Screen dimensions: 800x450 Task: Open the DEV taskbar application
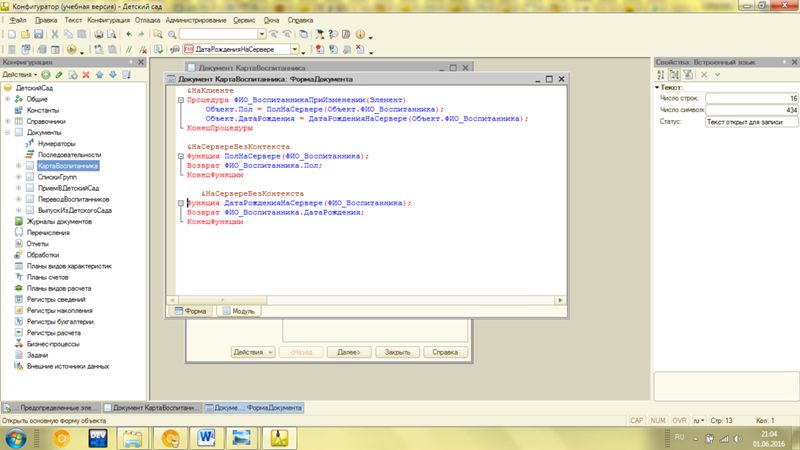[97, 438]
